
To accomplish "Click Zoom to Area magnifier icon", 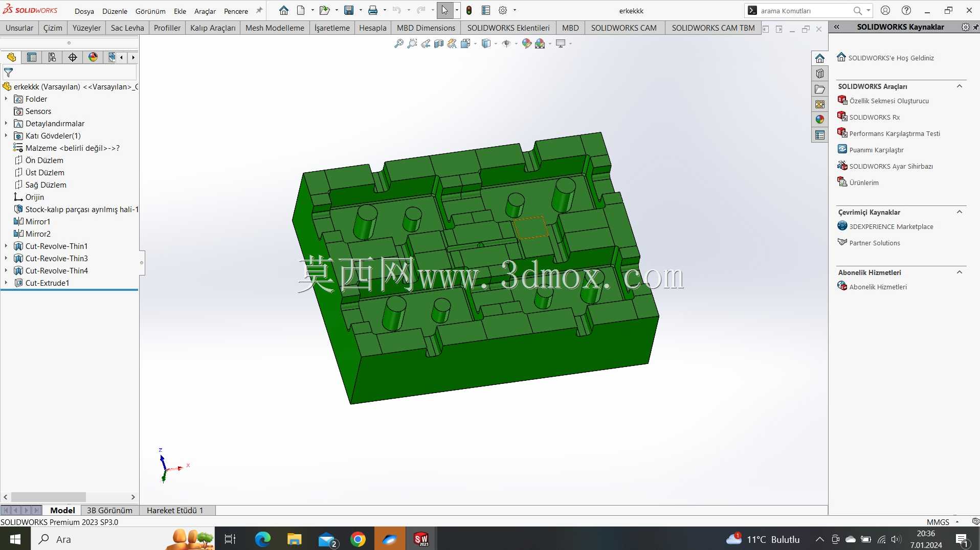I will click(412, 44).
